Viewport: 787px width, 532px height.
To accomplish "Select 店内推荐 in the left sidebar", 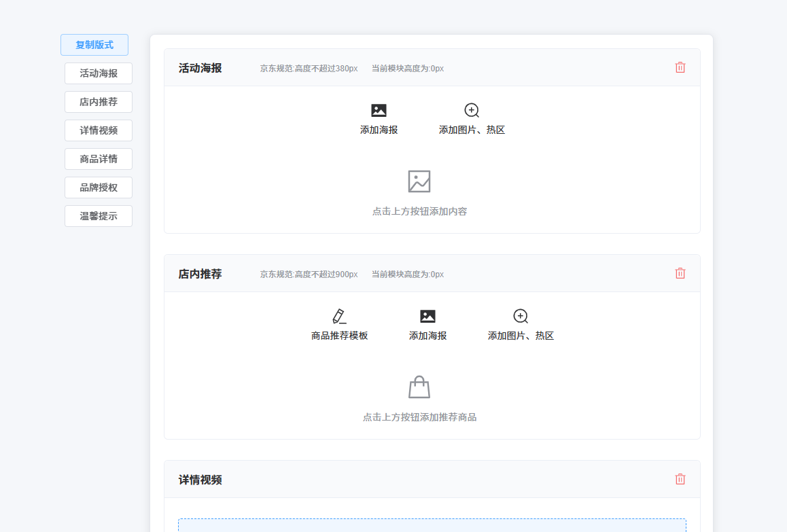I will click(x=99, y=102).
